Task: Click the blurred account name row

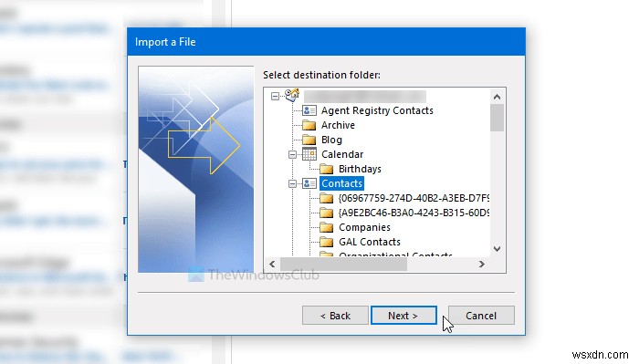Action: (365, 97)
